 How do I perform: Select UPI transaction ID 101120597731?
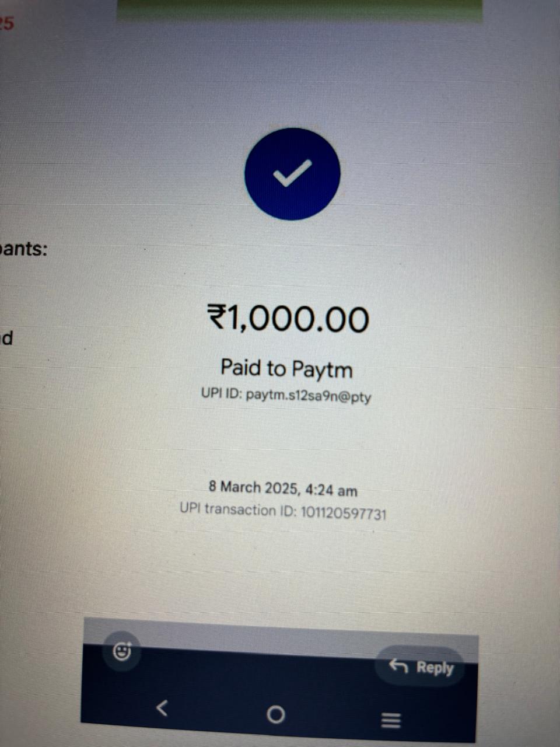[x=283, y=512]
